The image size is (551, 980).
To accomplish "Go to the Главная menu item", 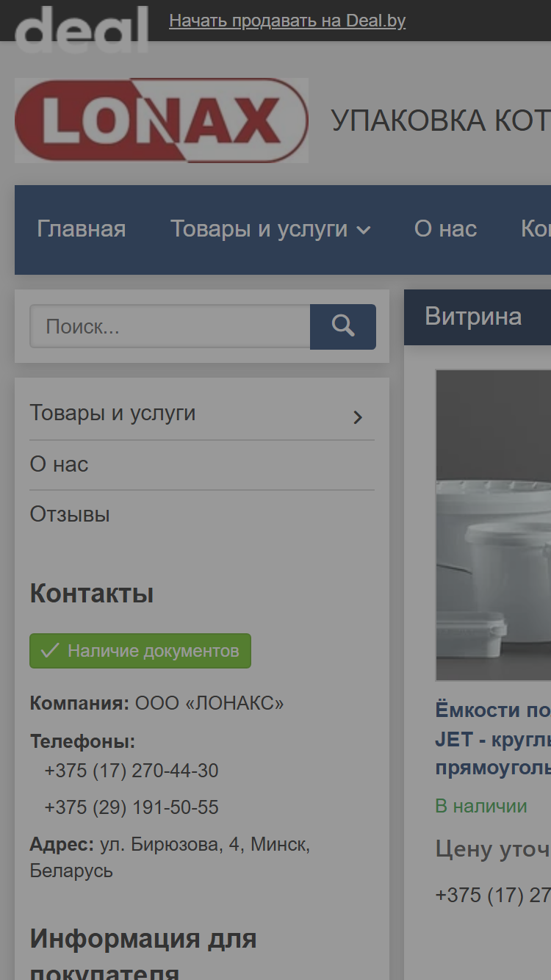I will point(82,228).
